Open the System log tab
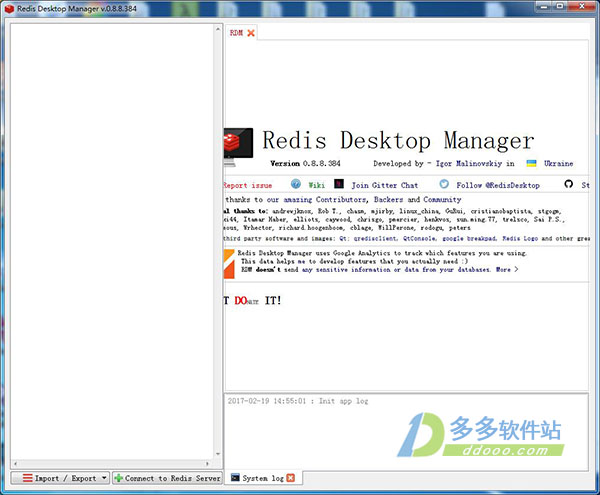The image size is (600, 495). (x=263, y=478)
